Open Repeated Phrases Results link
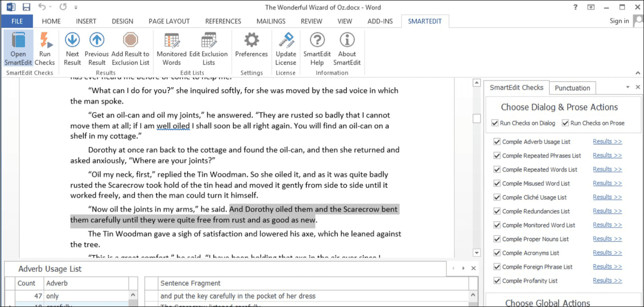 tap(607, 155)
